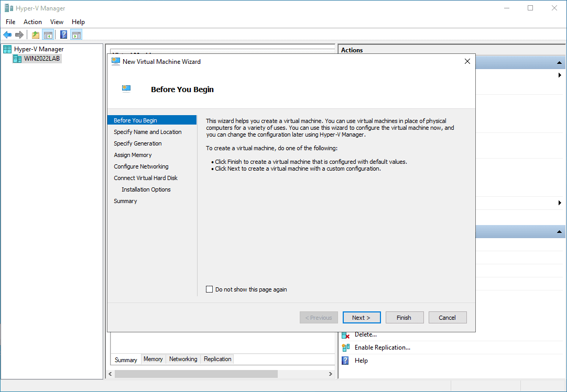567x392 pixels.
Task: Cancel the New Virtual Machine Wizard
Action: (448, 318)
